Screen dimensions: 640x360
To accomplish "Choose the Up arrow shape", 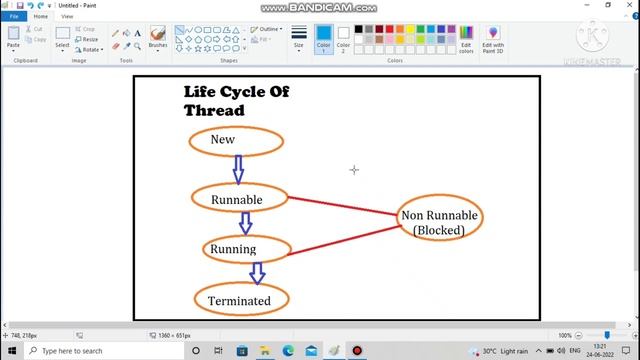I will (x=236, y=40).
